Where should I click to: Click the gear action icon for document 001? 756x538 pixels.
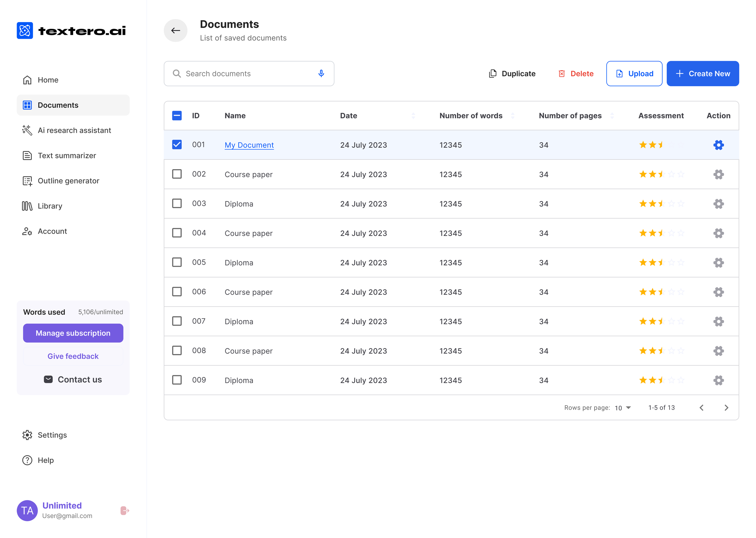[x=718, y=145]
